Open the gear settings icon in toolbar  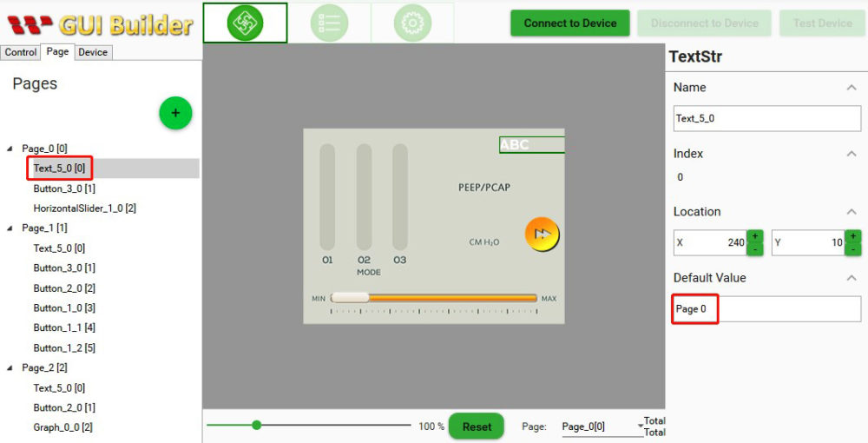point(412,23)
